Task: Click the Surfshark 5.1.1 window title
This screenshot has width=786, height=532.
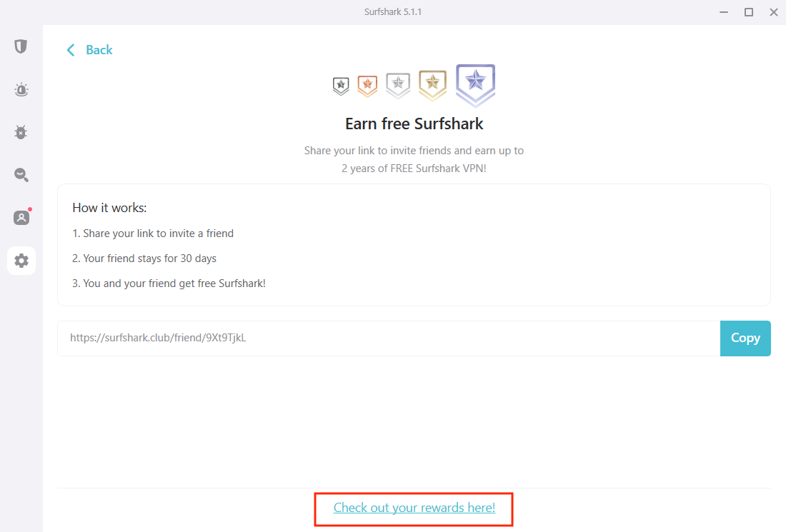Action: [393, 12]
